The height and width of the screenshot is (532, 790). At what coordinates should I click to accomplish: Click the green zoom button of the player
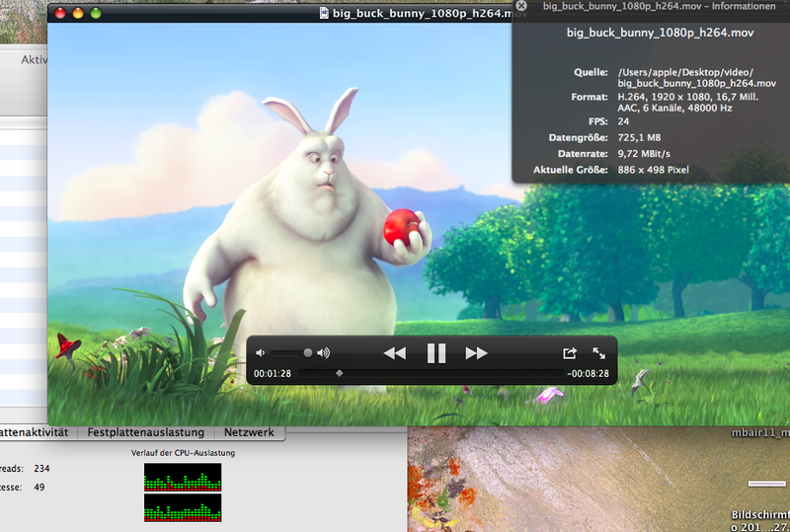point(96,13)
